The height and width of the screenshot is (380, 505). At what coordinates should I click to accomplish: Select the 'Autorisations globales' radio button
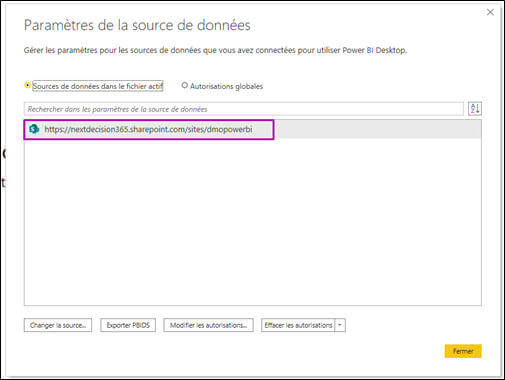[x=184, y=85]
